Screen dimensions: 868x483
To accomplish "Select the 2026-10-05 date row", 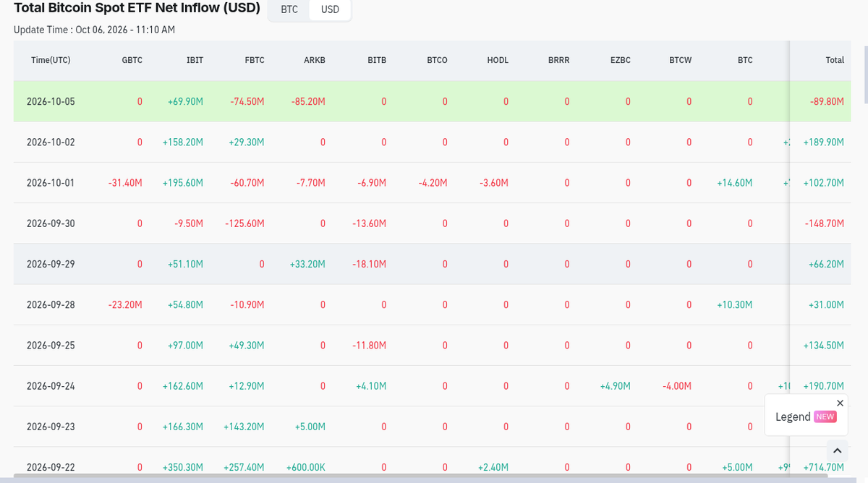I will [432, 101].
